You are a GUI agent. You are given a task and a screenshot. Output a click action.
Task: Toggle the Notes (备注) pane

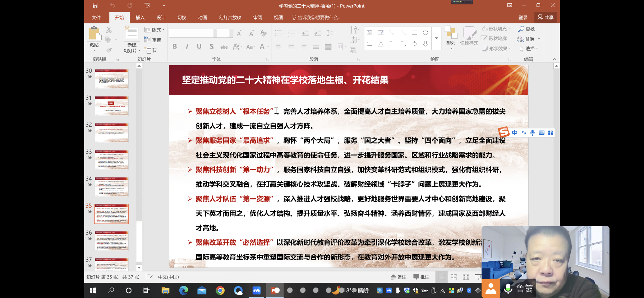click(x=399, y=277)
